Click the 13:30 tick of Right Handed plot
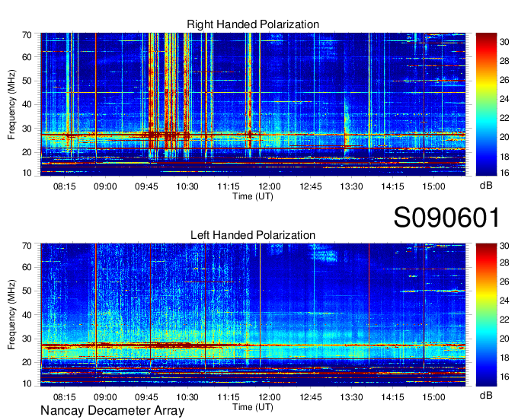Viewport: 518px width, 420px height. pos(351,186)
